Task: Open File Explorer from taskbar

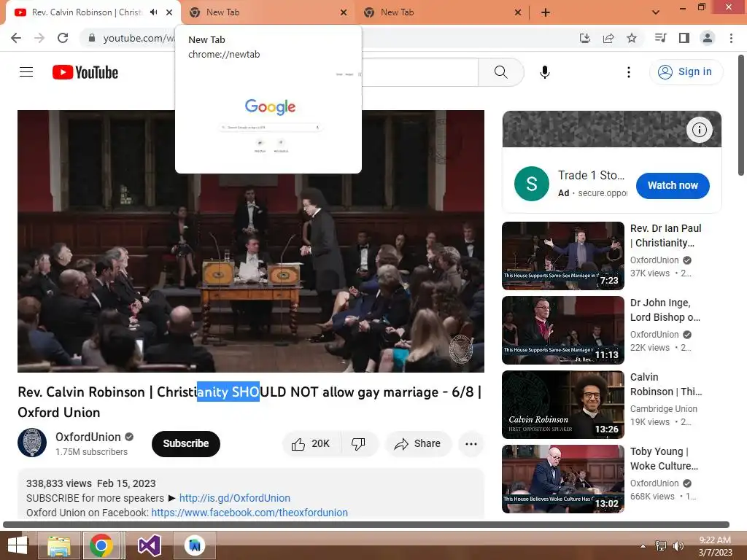Action: (x=58, y=545)
